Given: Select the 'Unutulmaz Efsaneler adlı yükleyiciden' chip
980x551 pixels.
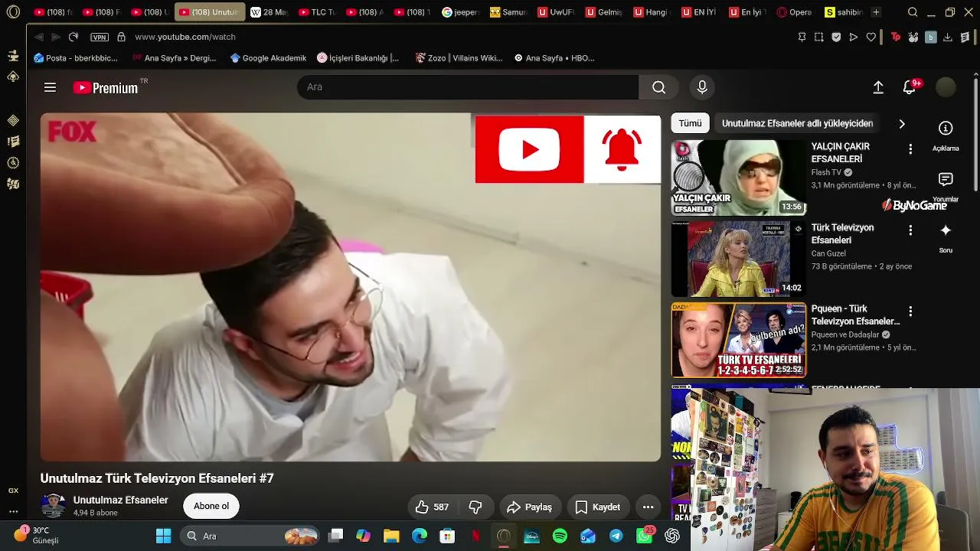Looking at the screenshot, I should (x=797, y=123).
